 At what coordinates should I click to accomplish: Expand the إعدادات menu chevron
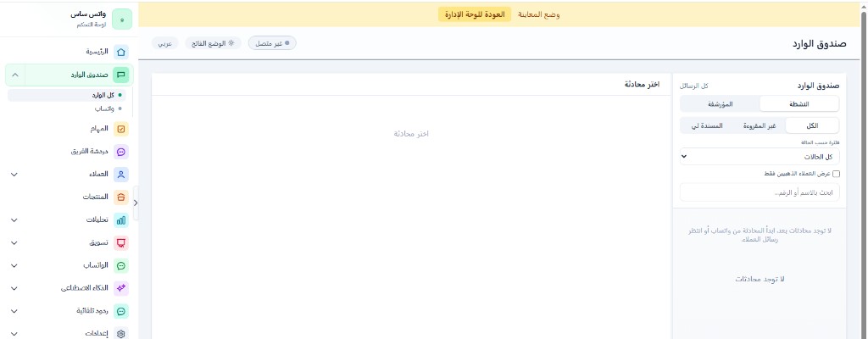[14, 333]
